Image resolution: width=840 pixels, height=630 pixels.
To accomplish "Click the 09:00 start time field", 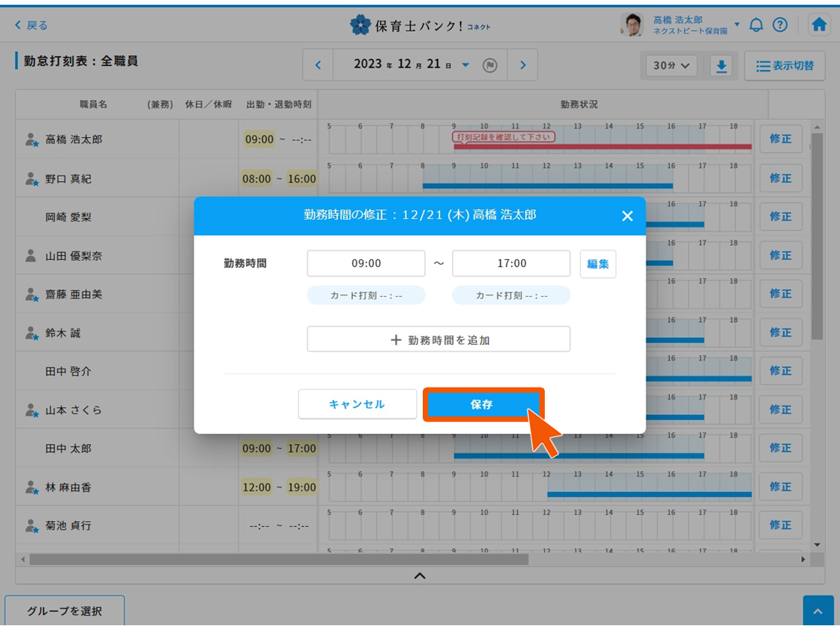I will click(x=366, y=264).
